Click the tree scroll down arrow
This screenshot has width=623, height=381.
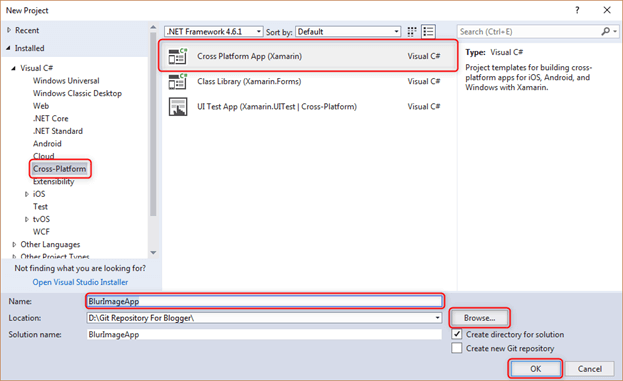coord(153,253)
